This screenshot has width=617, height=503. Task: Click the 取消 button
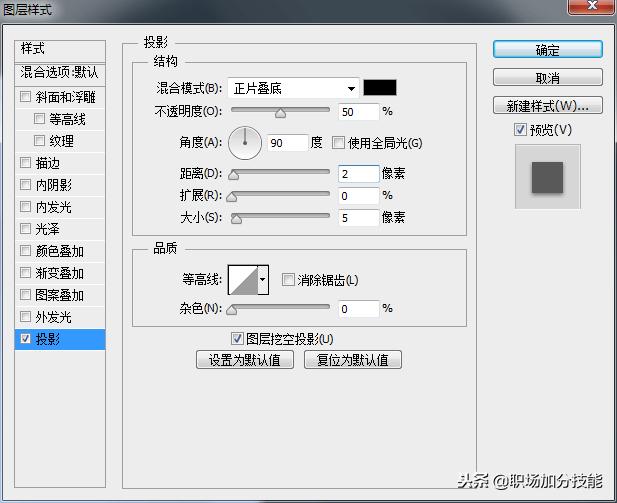point(547,78)
